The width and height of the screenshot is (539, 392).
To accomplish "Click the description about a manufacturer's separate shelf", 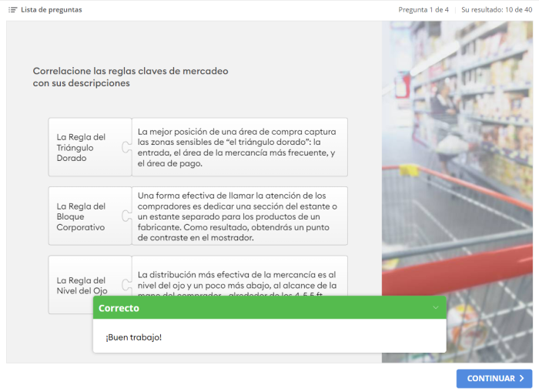I will point(239,216).
